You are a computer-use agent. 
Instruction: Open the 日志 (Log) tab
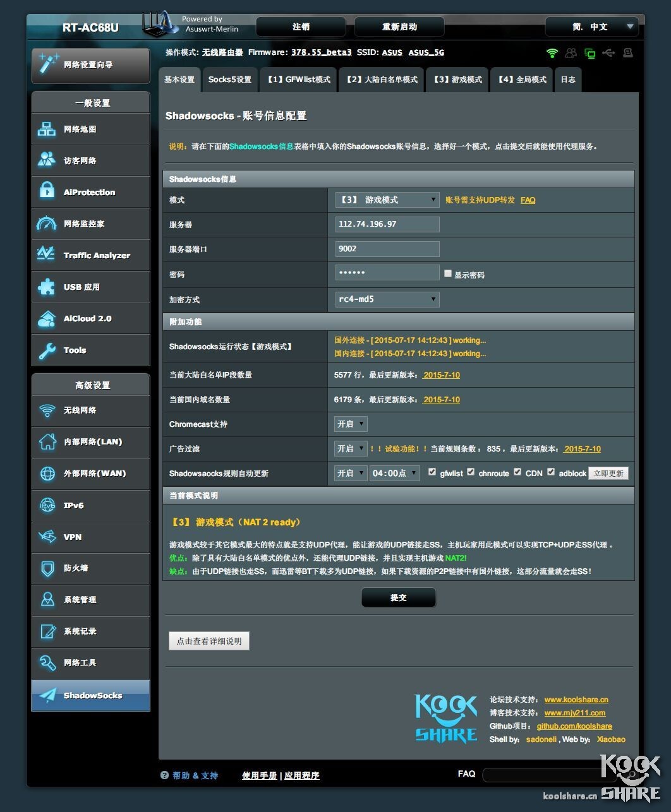[x=567, y=80]
